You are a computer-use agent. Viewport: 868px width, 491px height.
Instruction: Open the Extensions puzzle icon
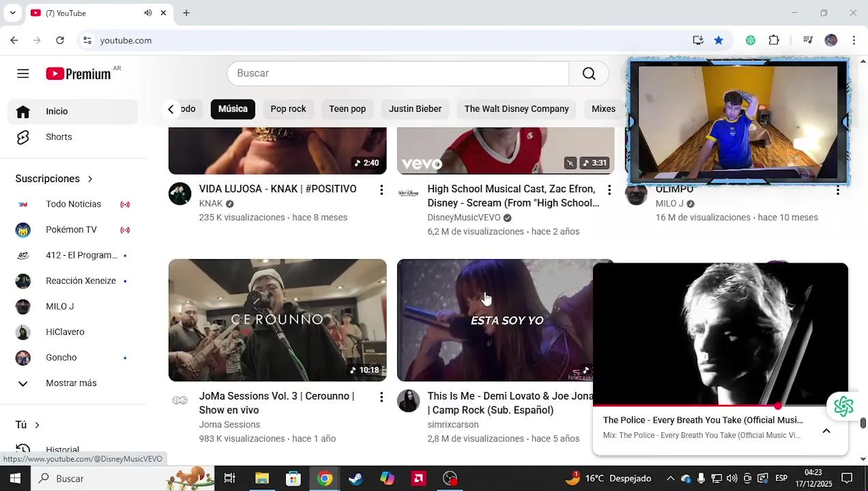point(774,40)
